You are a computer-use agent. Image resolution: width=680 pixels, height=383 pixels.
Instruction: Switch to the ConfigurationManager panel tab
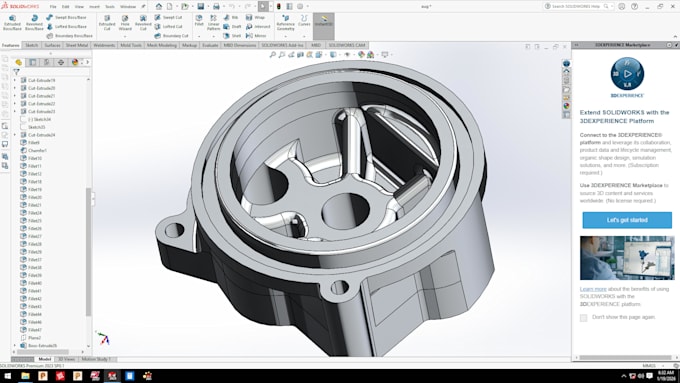[46, 62]
